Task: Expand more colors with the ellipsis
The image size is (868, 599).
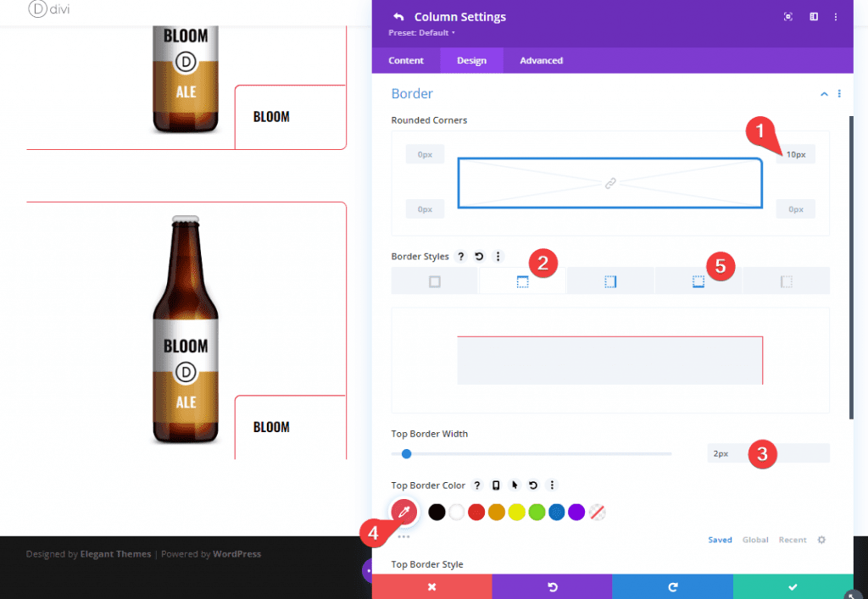Action: 403,536
